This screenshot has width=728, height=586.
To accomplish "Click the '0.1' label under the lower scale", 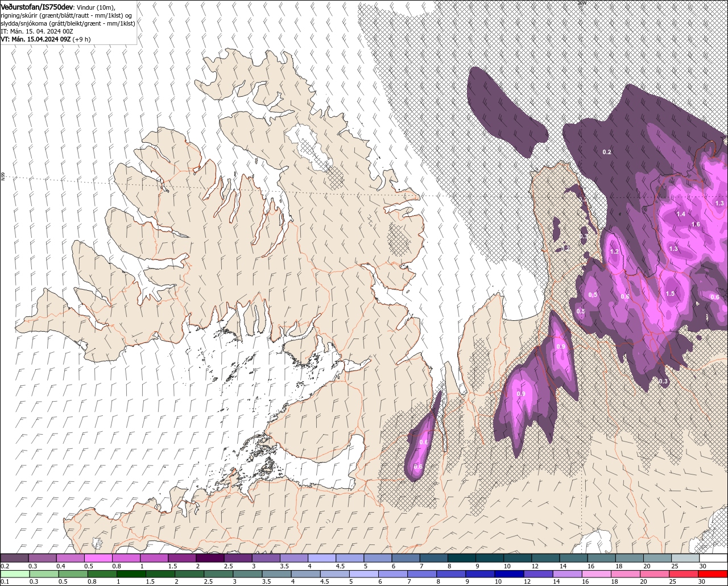I will coord(5,581).
